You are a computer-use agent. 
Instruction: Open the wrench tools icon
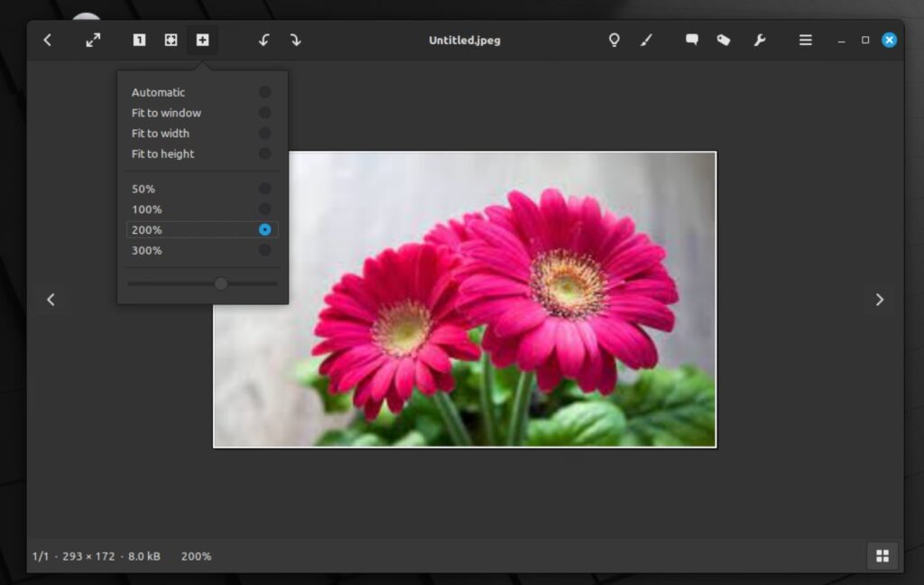point(760,40)
